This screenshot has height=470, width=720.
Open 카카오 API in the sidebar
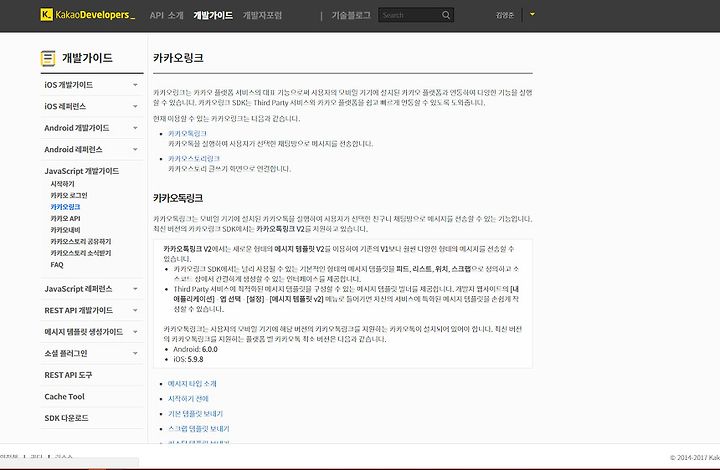[65, 218]
